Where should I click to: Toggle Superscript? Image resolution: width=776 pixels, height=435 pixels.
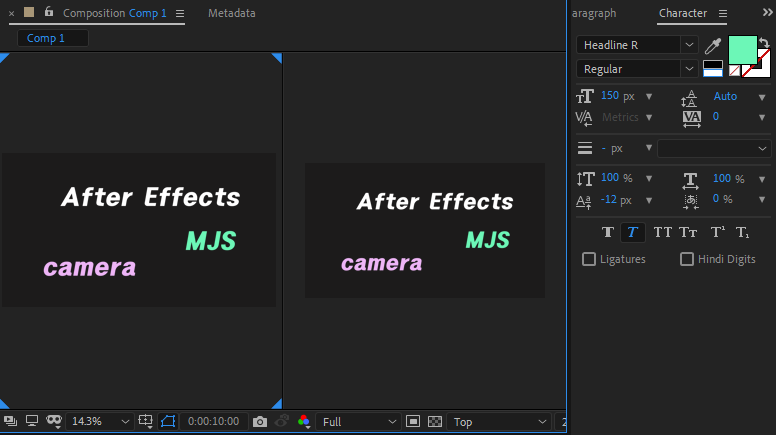(x=718, y=232)
